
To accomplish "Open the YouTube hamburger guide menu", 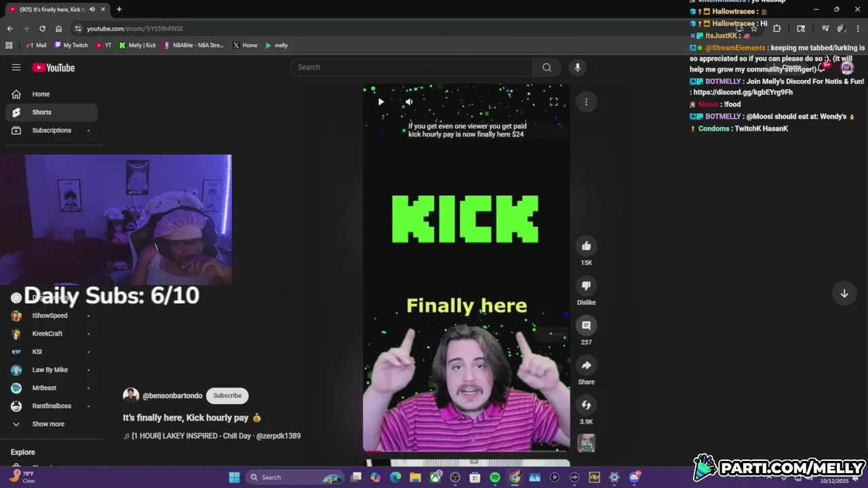I will click(x=16, y=67).
